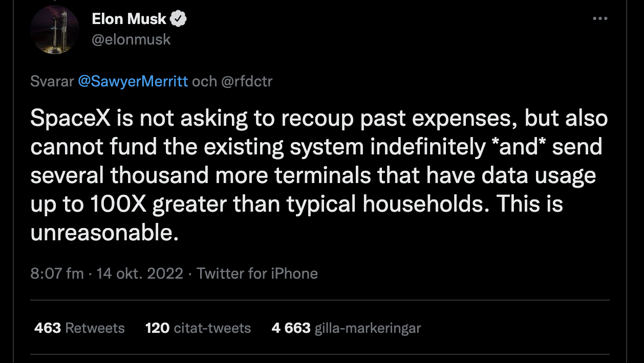Click the @rfdctr mention
Viewport: 644px width, 363px height.
pos(246,81)
